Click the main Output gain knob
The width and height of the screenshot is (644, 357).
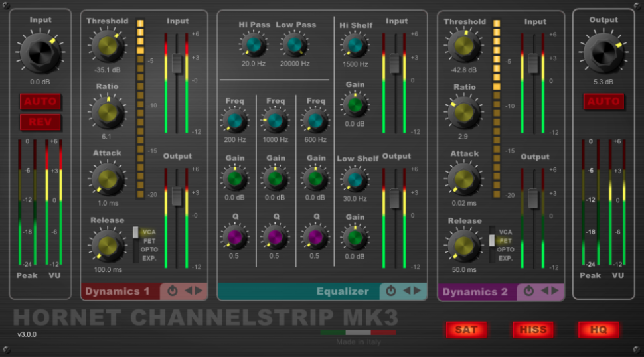[x=603, y=50]
